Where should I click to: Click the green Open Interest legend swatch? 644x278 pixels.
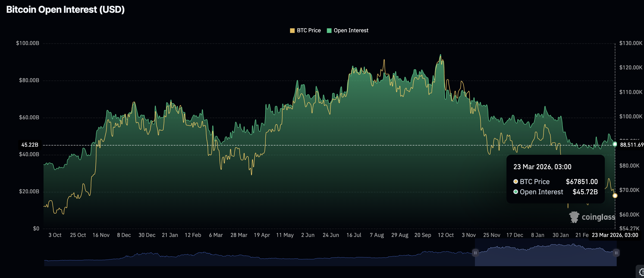click(329, 31)
